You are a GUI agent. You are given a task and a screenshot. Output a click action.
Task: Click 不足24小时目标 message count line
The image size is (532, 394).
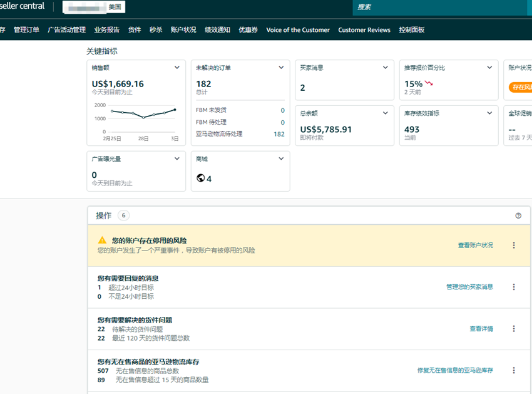(126, 296)
